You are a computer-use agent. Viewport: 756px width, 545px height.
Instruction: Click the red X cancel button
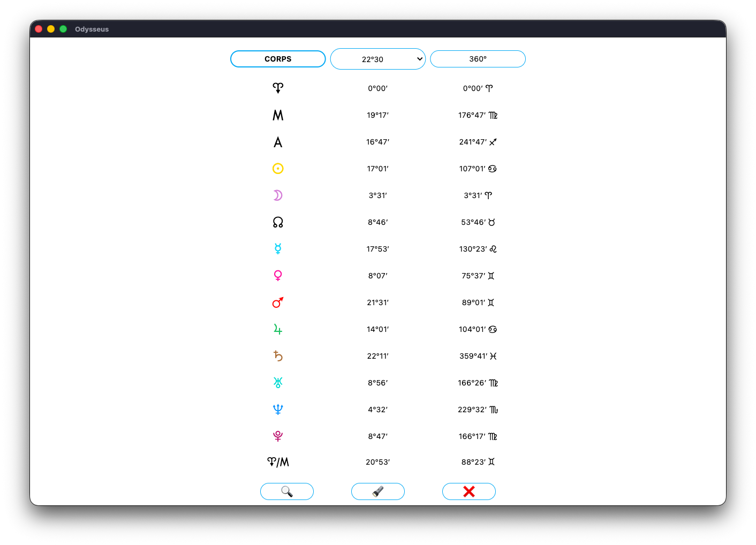469,491
